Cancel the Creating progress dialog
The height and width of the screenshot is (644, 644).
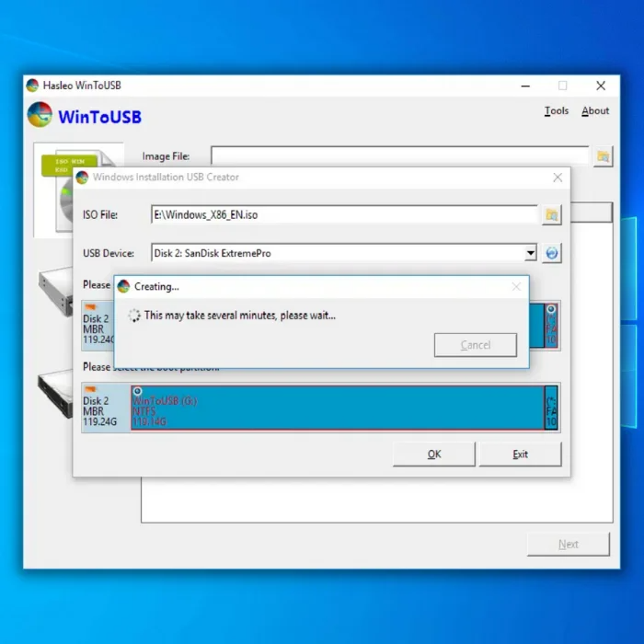pos(476,345)
